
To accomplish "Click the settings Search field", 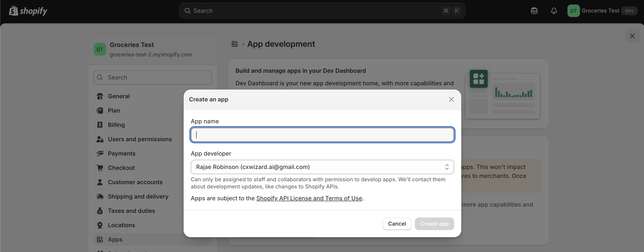I will [x=152, y=77].
